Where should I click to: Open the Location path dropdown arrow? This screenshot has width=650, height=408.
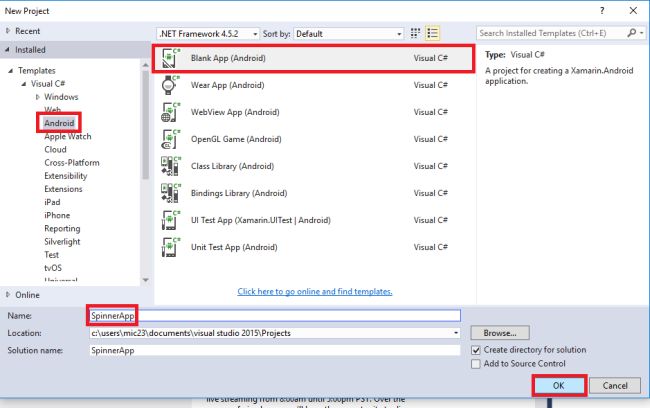click(456, 333)
